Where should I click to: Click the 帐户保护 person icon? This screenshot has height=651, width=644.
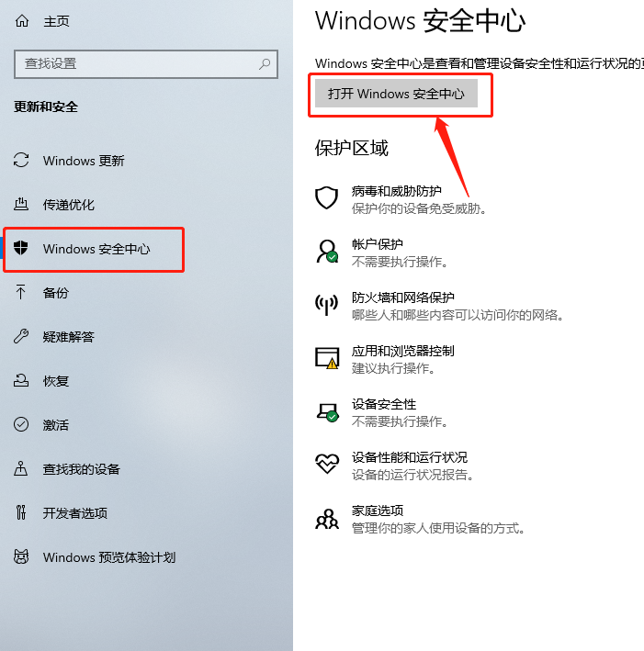click(327, 252)
